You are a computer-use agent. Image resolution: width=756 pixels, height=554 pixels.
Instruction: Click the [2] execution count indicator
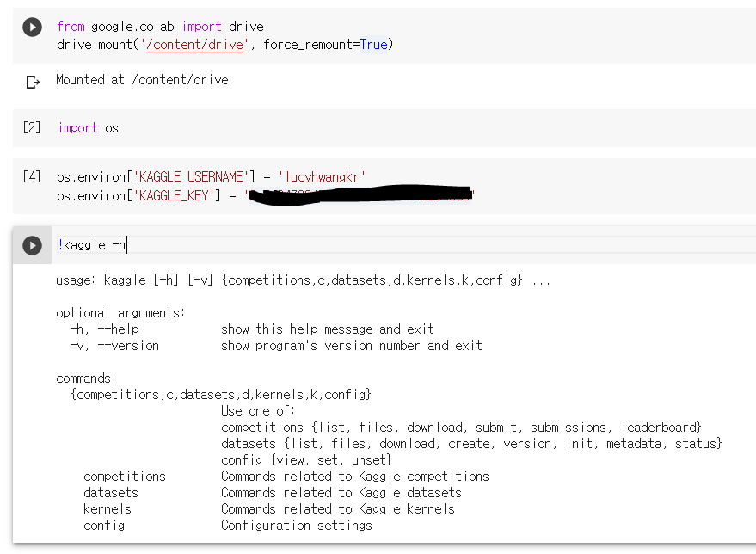click(x=32, y=128)
